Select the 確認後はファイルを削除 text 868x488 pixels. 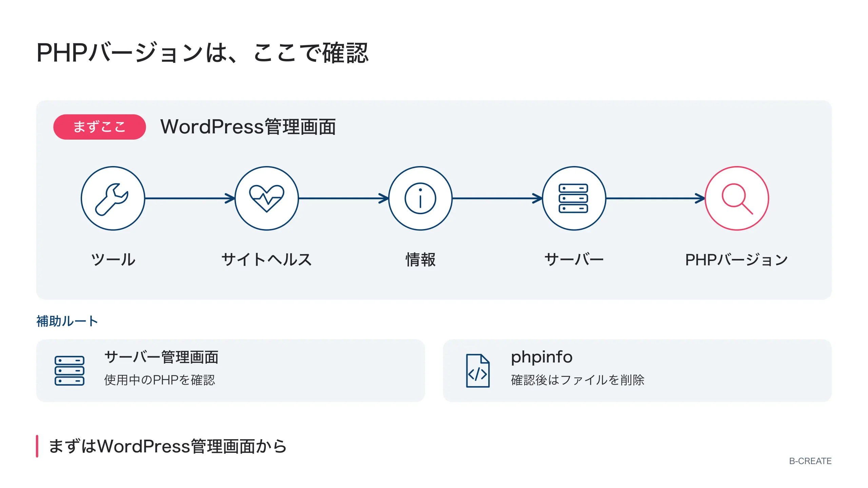577,380
